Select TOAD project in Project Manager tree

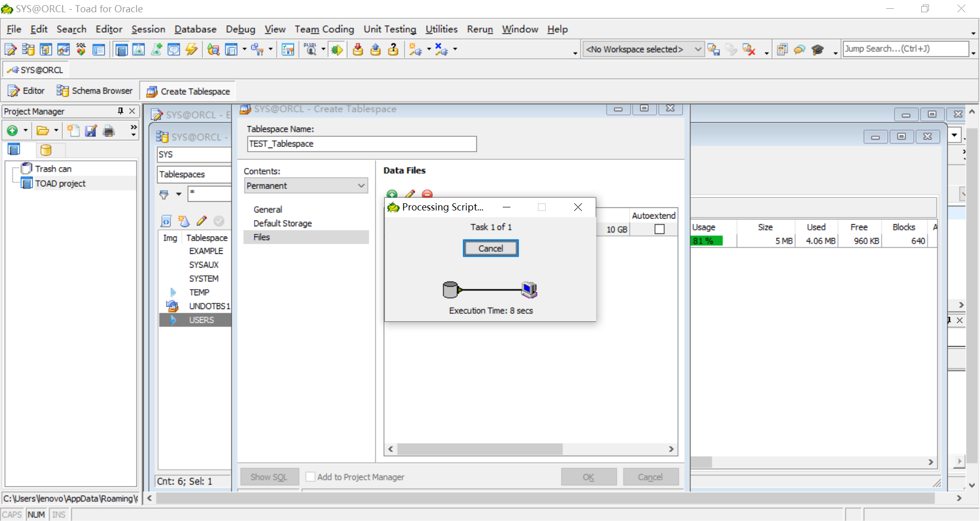(60, 183)
